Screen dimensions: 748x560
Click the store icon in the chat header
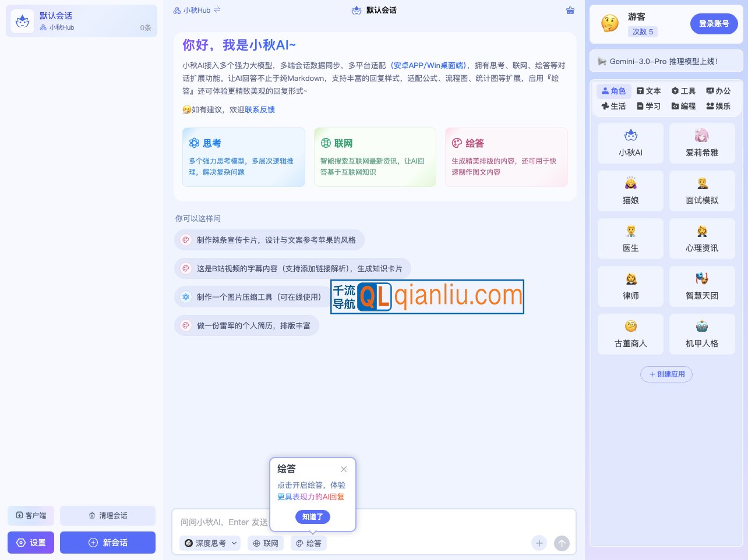[x=570, y=10]
